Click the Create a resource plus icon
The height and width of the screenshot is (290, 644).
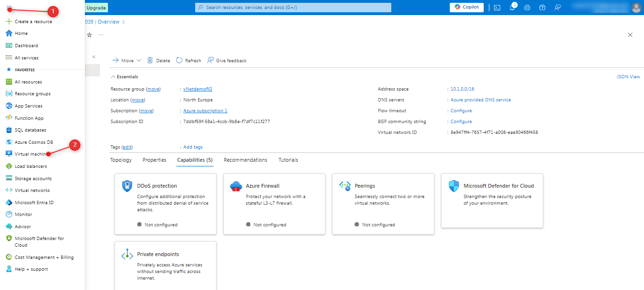click(x=8, y=22)
